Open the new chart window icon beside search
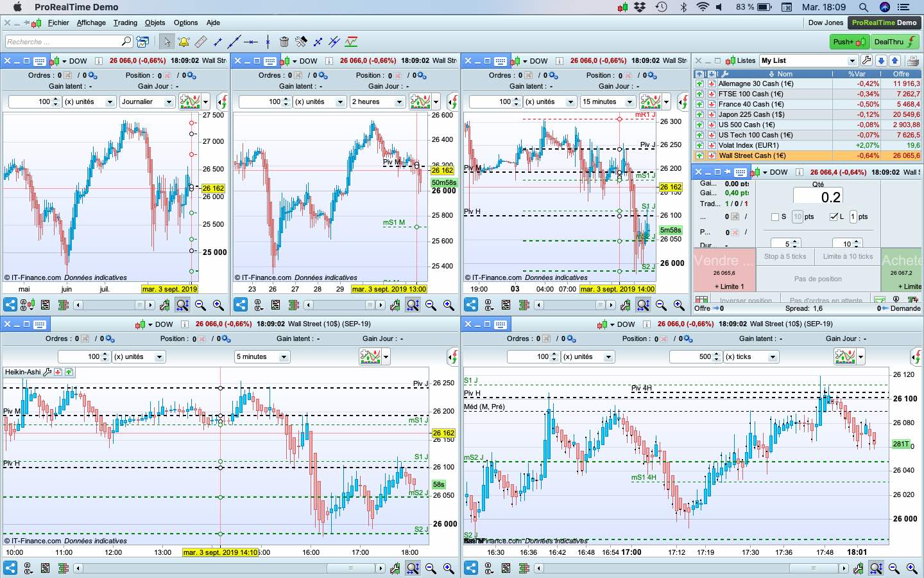924x578 pixels. coord(142,42)
